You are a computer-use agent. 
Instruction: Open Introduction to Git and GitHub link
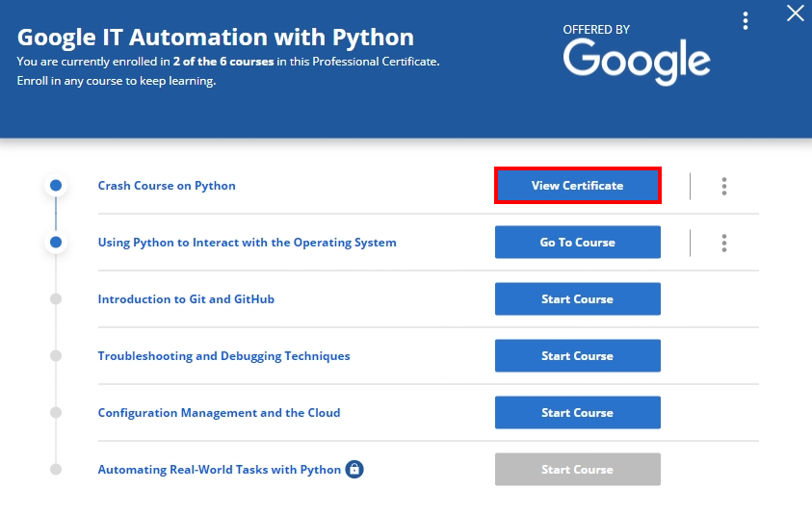pos(186,299)
